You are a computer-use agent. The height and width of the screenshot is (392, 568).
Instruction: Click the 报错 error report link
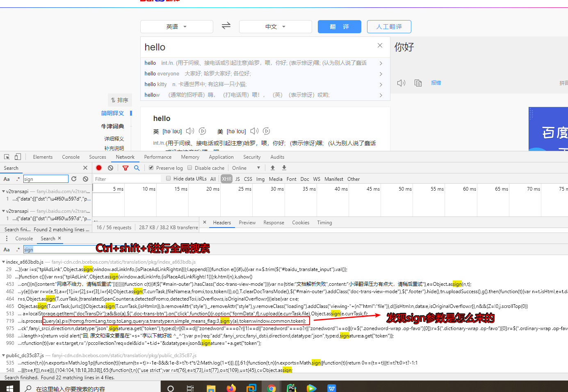pos(436,82)
